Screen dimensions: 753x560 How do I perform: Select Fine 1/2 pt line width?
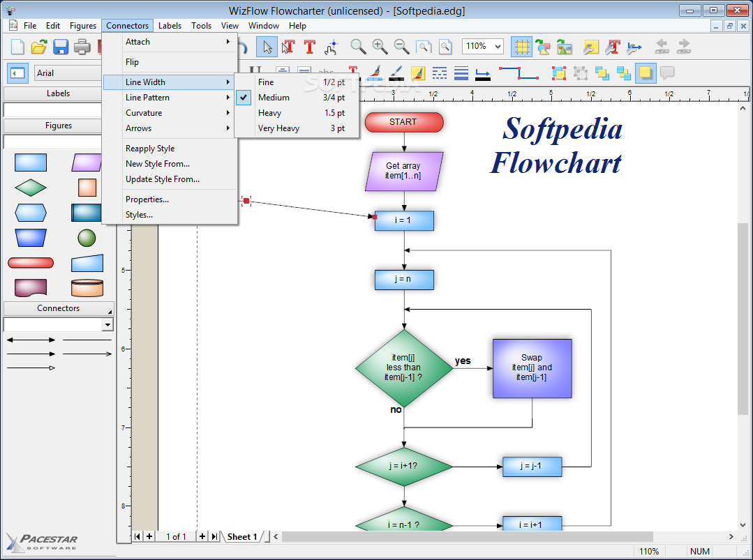(297, 82)
